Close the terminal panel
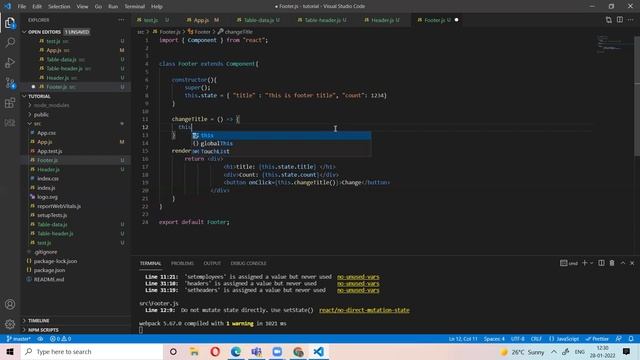The height and width of the screenshot is (360, 640). (x=632, y=263)
